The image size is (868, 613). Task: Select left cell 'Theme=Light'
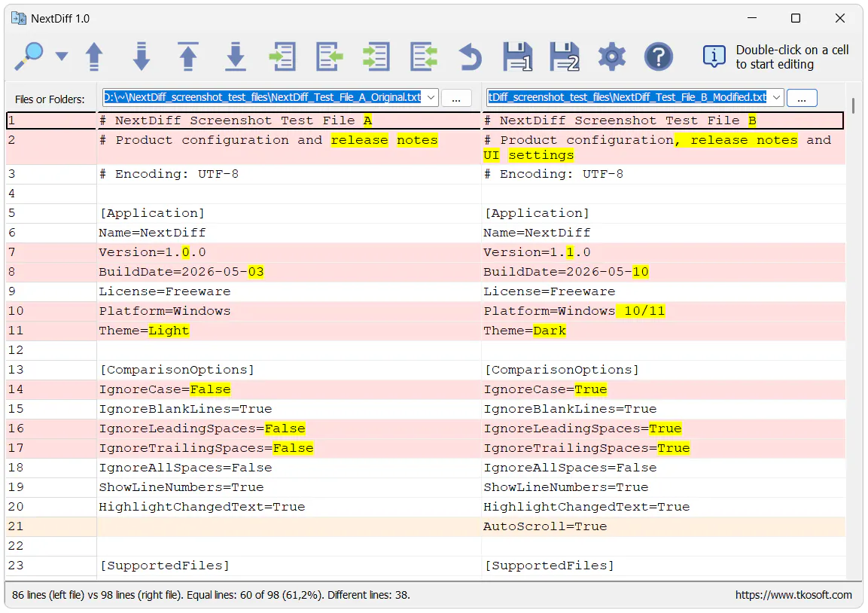(x=288, y=331)
